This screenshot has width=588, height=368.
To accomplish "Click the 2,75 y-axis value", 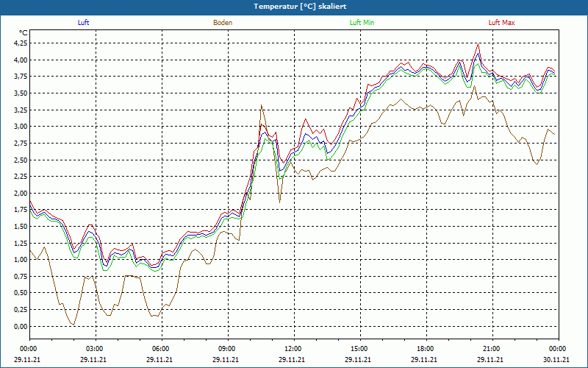I will click(x=21, y=143).
